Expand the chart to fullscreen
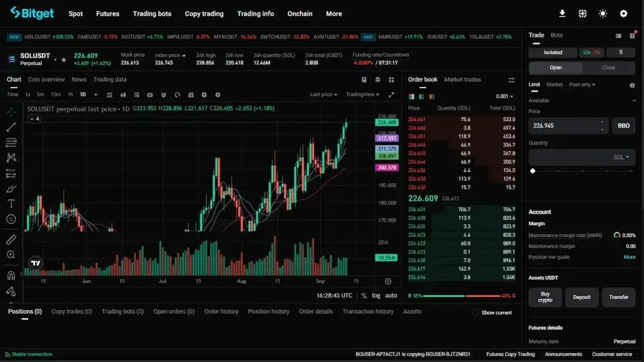The height and width of the screenshot is (362, 644). tap(392, 95)
